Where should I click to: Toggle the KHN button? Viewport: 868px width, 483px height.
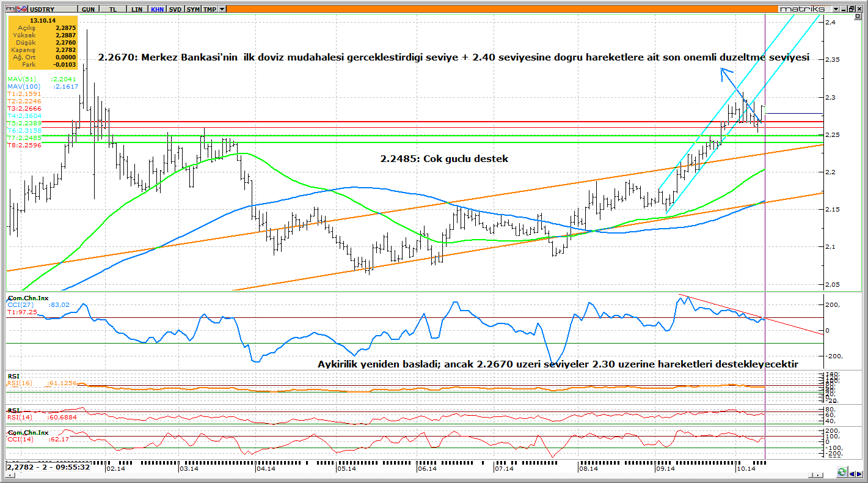[x=158, y=9]
